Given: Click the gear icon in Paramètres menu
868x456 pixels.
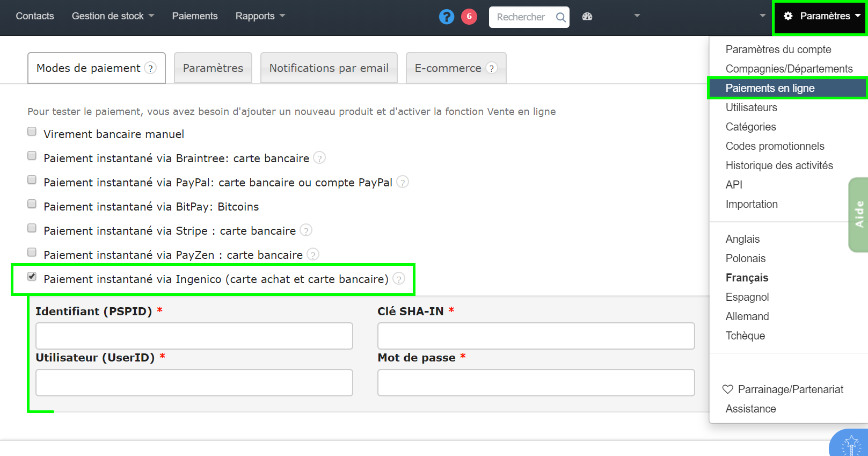Looking at the screenshot, I should click(x=788, y=16).
